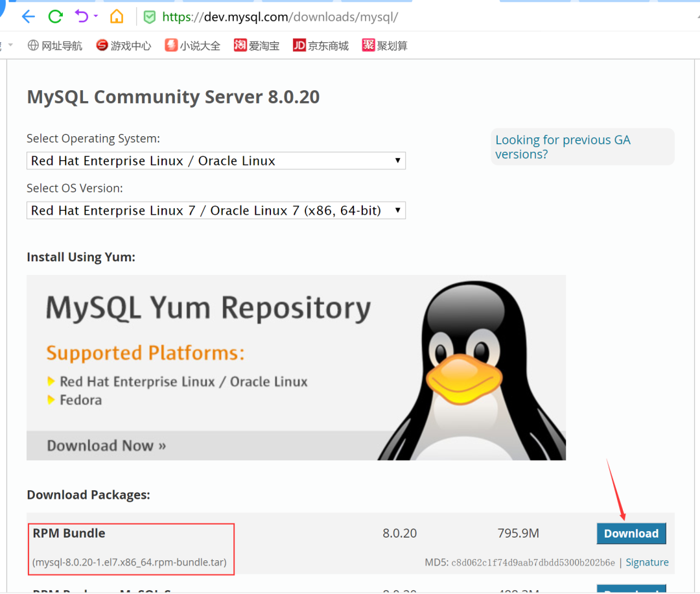Open the dropdown beside the undo arrow
The width and height of the screenshot is (700, 594).
click(x=95, y=16)
